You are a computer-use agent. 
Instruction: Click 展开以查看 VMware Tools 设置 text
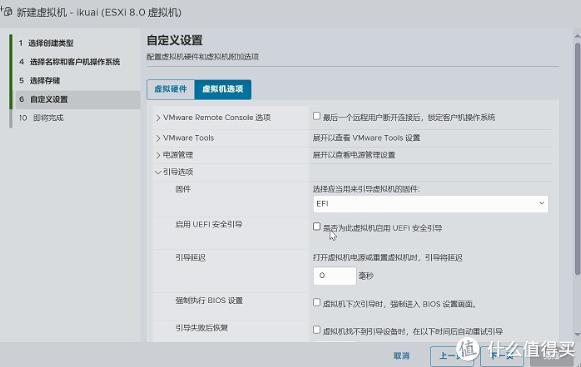coord(366,138)
